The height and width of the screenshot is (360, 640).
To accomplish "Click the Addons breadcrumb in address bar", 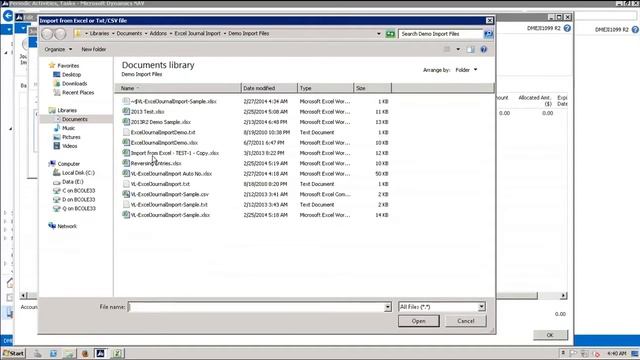I will coord(158,33).
